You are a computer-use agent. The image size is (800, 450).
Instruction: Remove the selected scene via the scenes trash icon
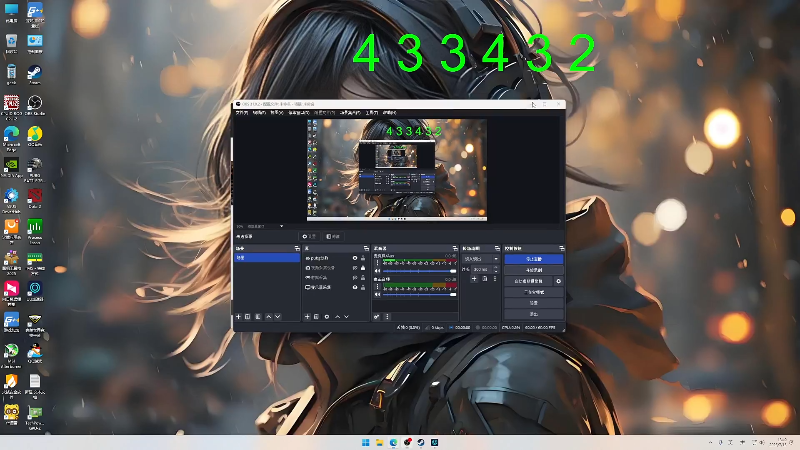pos(247,317)
